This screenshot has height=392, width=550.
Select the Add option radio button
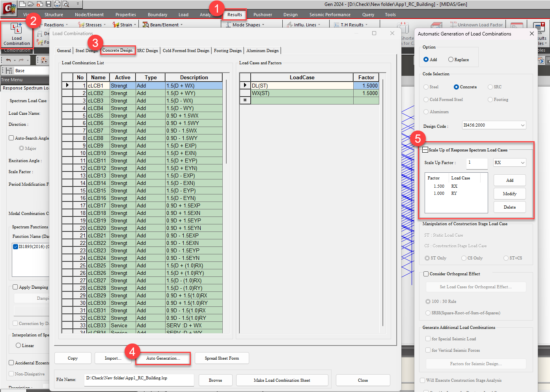426,60
